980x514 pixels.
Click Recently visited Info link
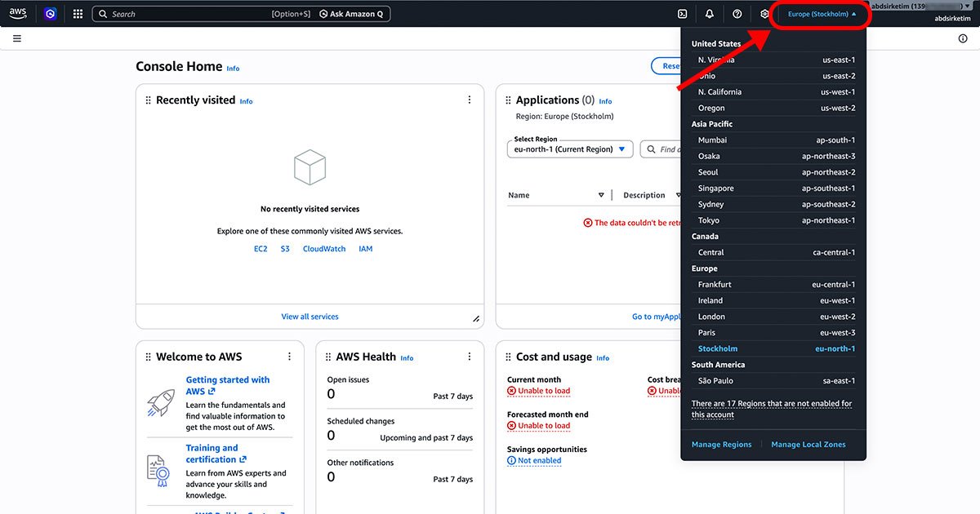click(246, 101)
